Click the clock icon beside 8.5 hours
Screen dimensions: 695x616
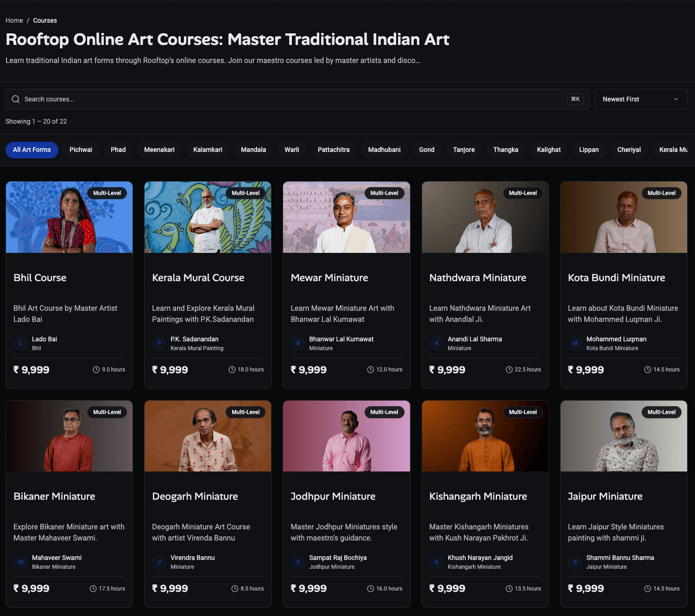235,589
